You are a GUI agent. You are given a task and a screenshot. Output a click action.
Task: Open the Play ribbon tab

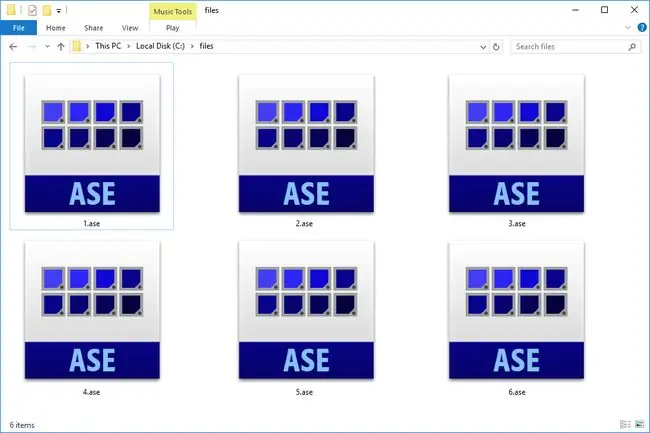[172, 28]
